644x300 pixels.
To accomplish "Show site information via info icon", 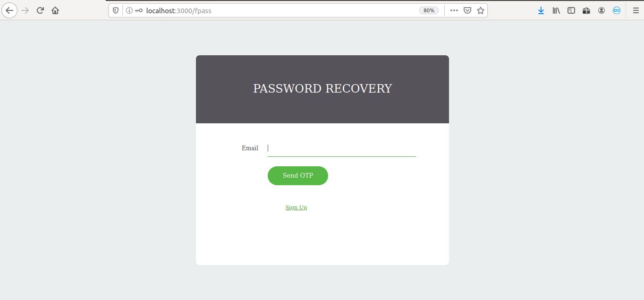I will (129, 10).
